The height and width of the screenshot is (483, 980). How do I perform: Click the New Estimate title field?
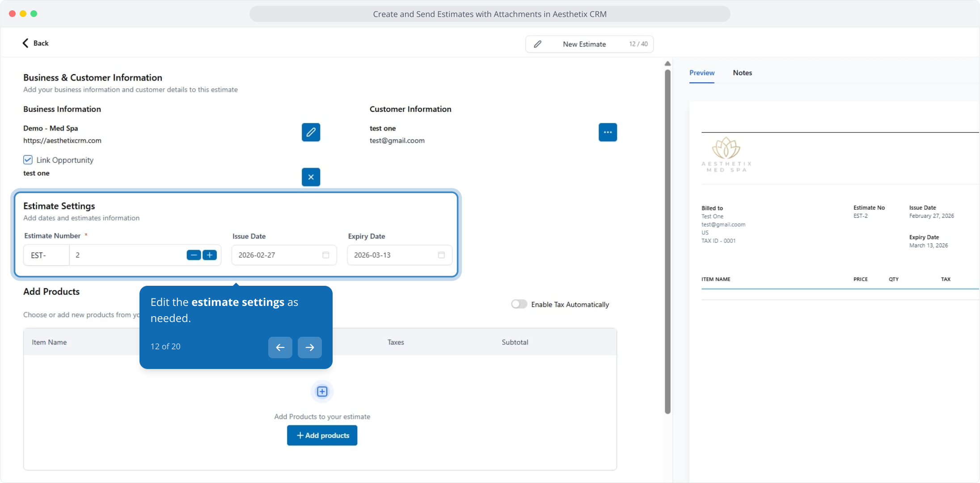(x=584, y=44)
